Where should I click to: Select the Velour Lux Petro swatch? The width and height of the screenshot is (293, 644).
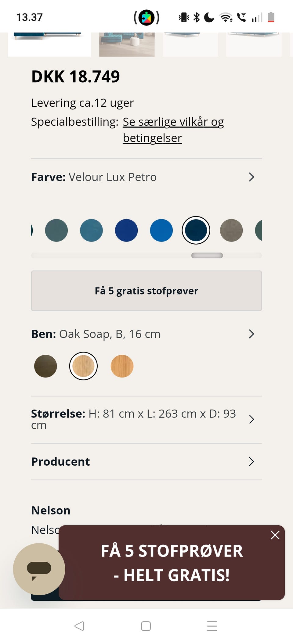tap(196, 231)
